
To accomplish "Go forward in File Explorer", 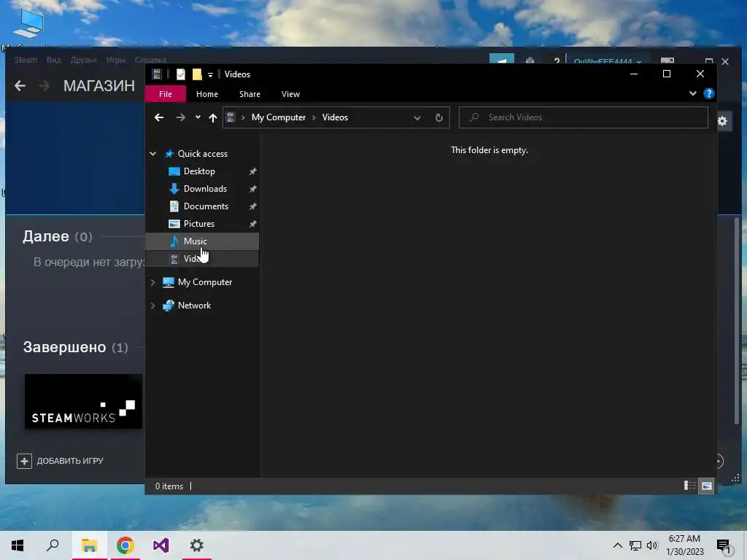I will [181, 117].
